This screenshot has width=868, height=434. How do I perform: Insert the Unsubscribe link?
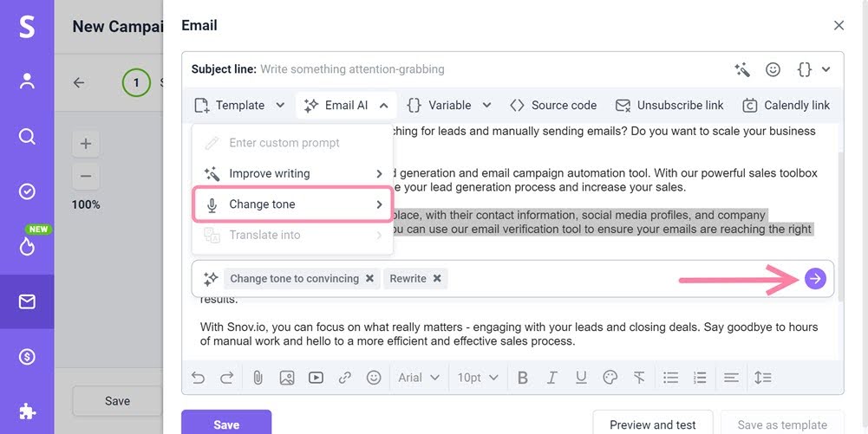point(669,106)
